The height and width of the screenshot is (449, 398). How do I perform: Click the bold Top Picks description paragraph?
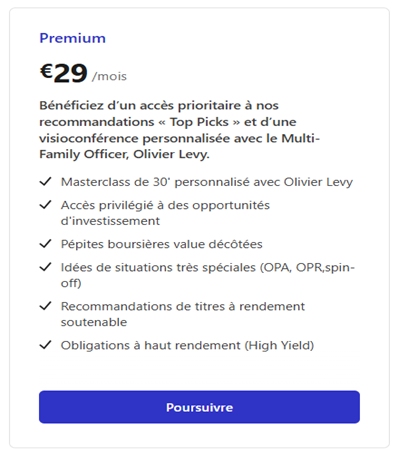coord(180,130)
